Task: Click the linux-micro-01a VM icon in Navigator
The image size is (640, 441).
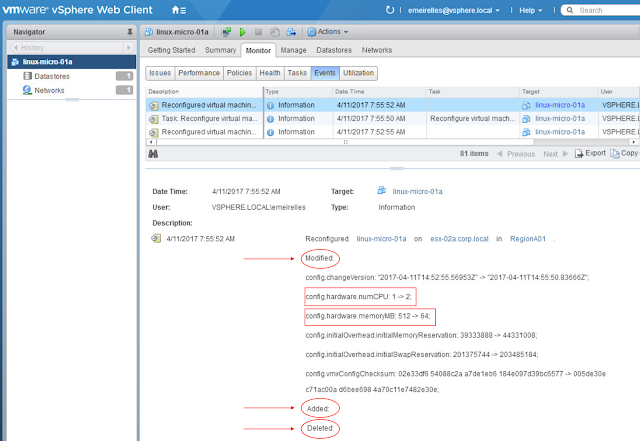Action: 15,62
